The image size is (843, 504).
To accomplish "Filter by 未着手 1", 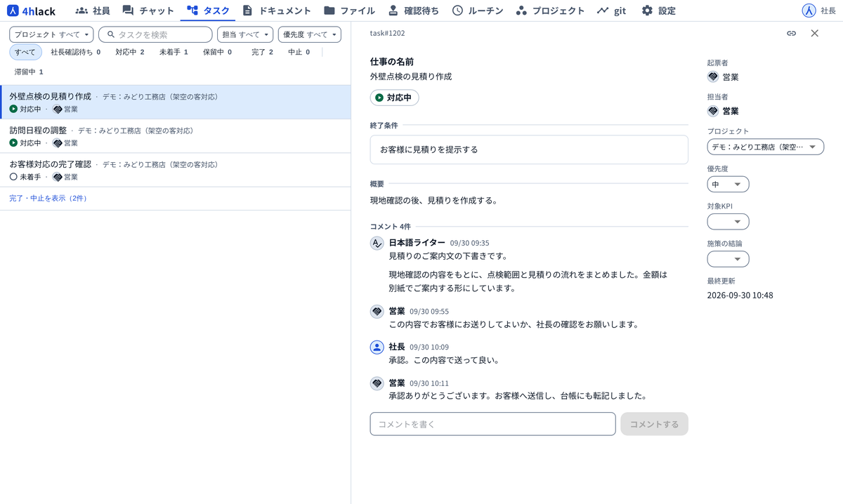I will coord(174,52).
